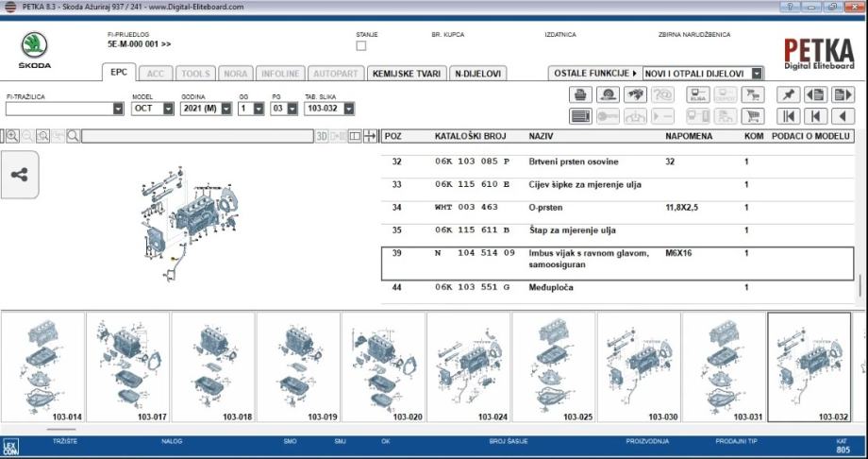Click the plain left triangle arrow button

coord(843,116)
